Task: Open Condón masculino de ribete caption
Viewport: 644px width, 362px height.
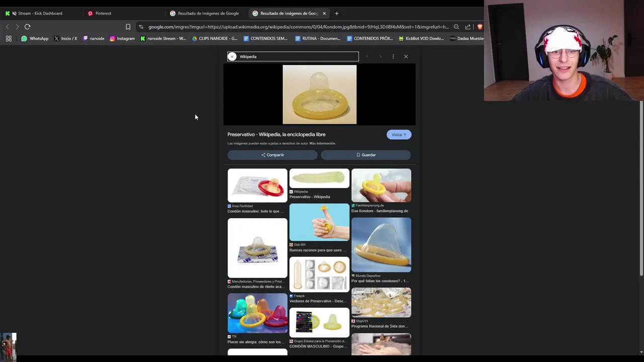Action: pos(257,287)
